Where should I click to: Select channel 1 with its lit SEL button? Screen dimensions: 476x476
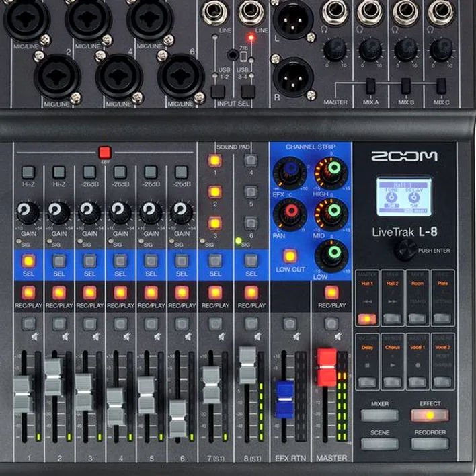tap(28, 261)
